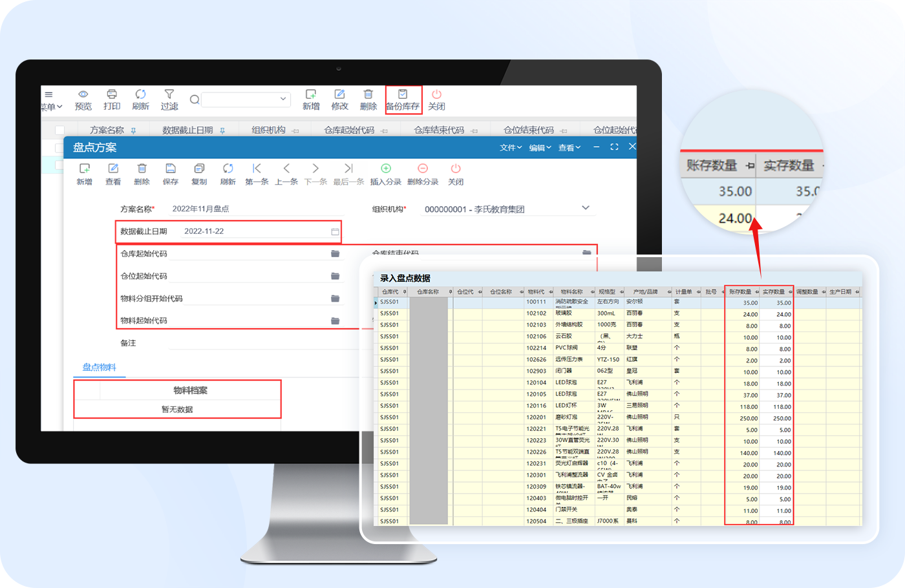Click the 预览 preview eye icon
905x588 pixels.
[x=83, y=94]
